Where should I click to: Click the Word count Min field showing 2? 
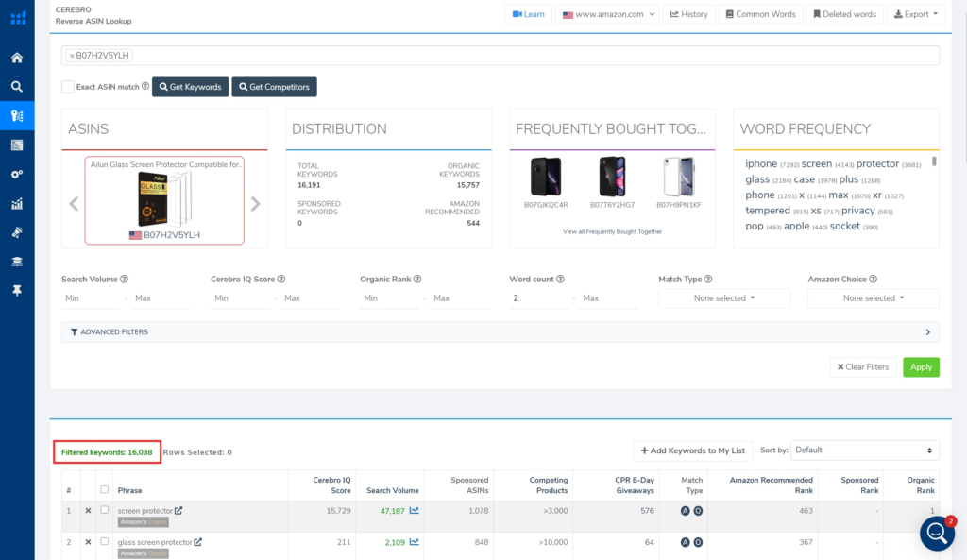tap(539, 298)
